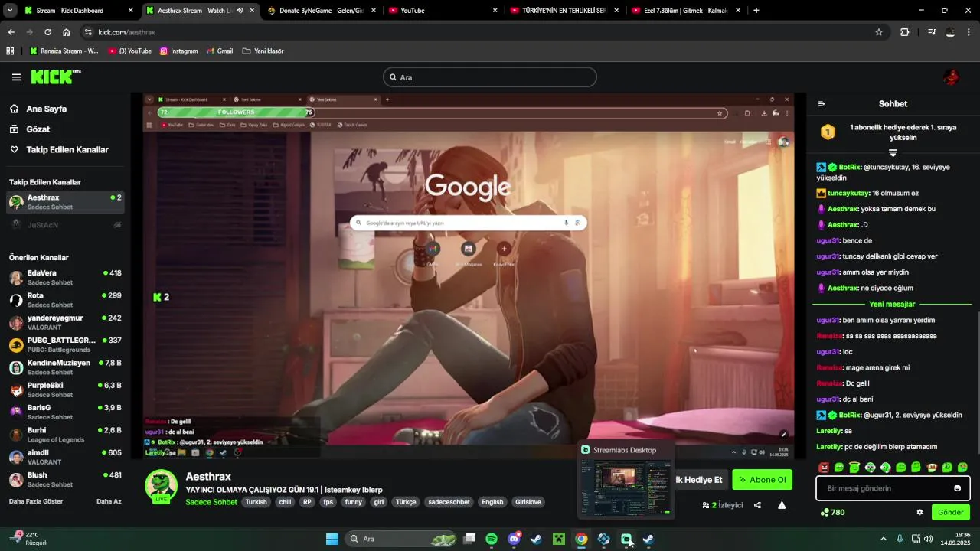
Task: Jump to new messages via Yeni mesajlar
Action: (x=892, y=304)
